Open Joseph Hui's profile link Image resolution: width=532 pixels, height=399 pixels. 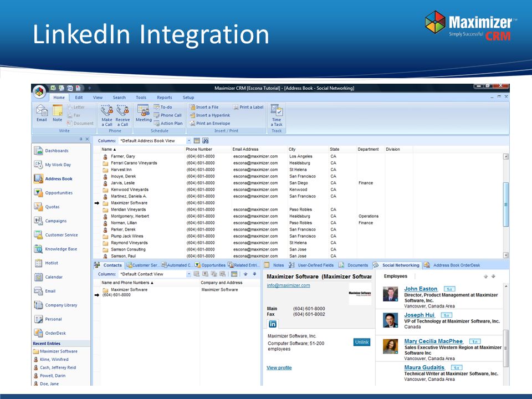[419, 315]
